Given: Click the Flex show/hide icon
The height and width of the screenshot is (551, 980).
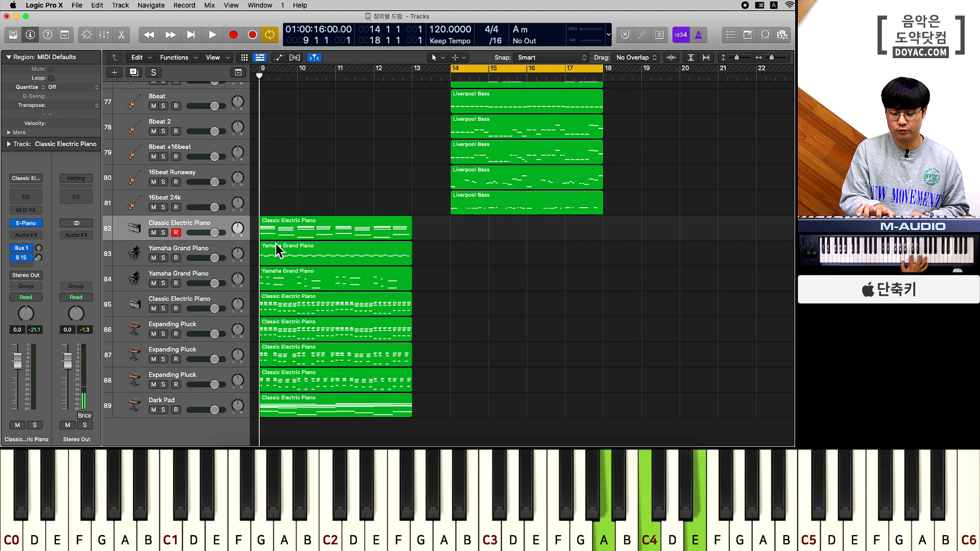Looking at the screenshot, I should click(295, 58).
